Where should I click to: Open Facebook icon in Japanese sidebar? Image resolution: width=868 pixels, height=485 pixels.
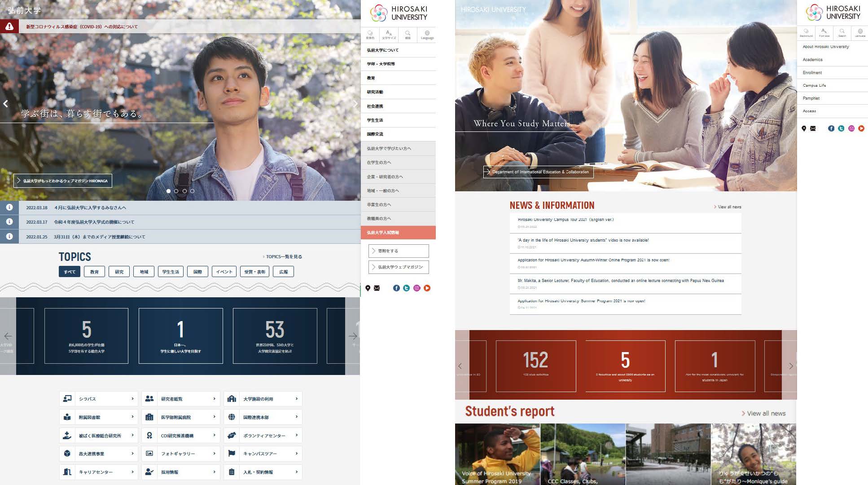point(396,288)
